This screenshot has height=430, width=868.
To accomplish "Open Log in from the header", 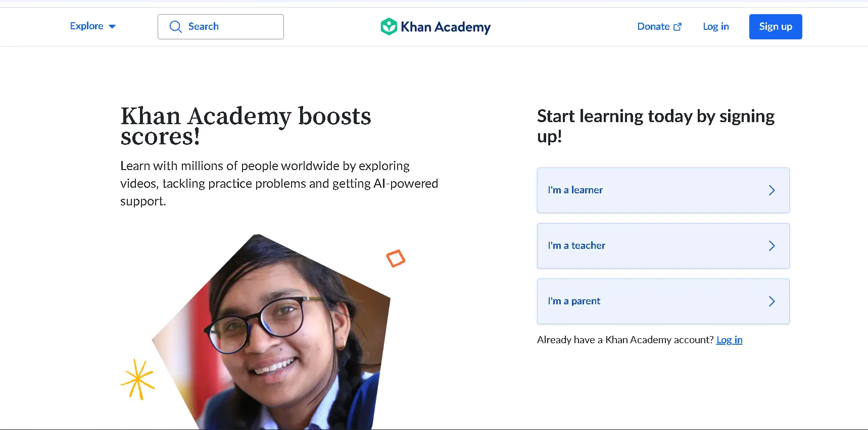I will (x=715, y=27).
